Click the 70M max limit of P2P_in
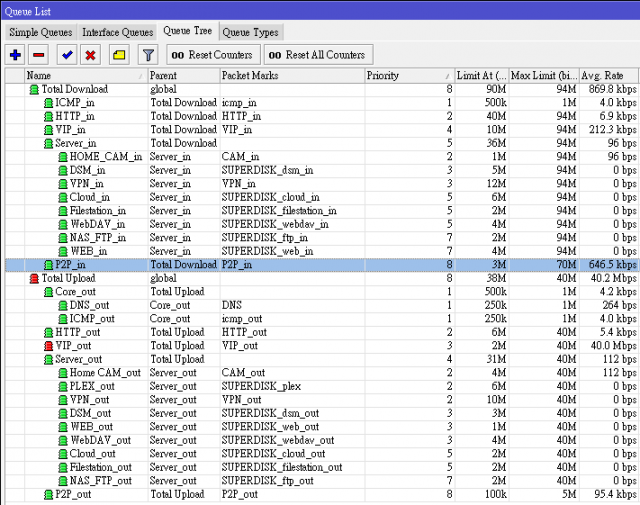Viewport: 640px width, 505px height. click(566, 265)
